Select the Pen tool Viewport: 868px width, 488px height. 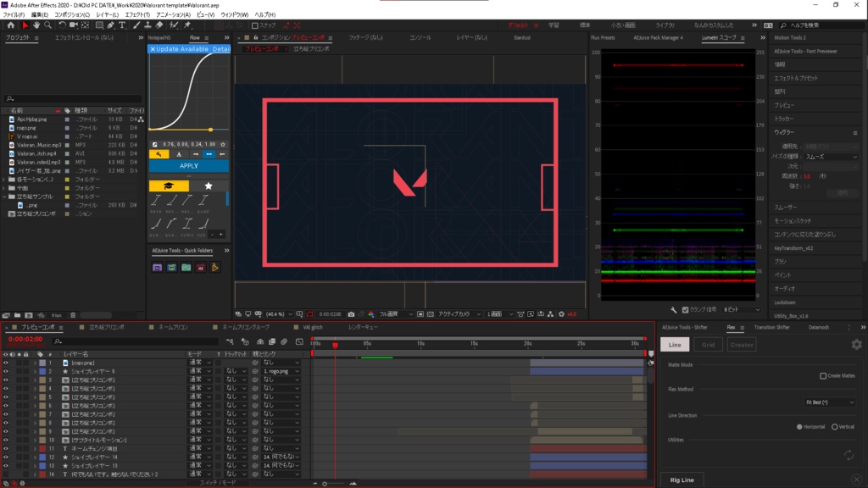point(111,25)
